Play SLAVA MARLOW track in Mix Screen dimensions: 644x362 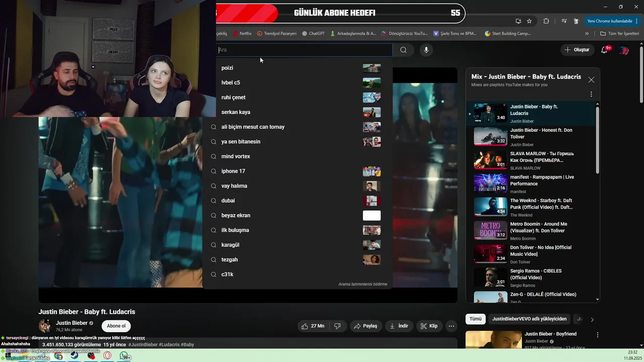pyautogui.click(x=531, y=160)
